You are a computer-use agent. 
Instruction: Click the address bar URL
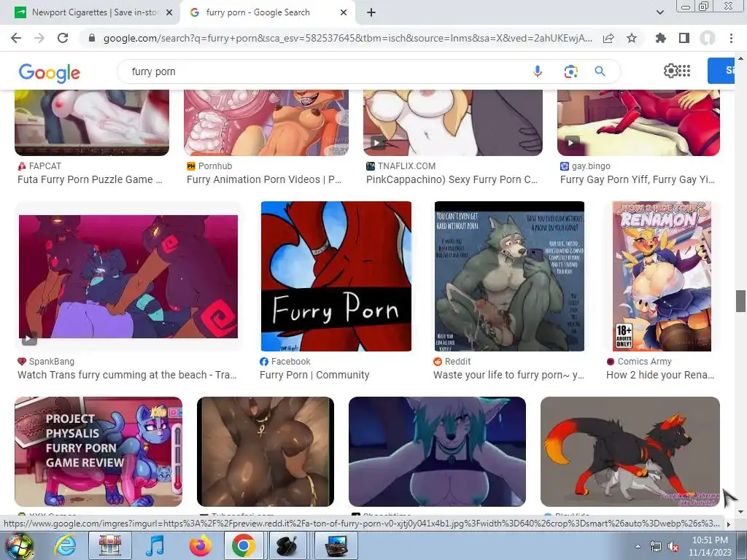348,38
